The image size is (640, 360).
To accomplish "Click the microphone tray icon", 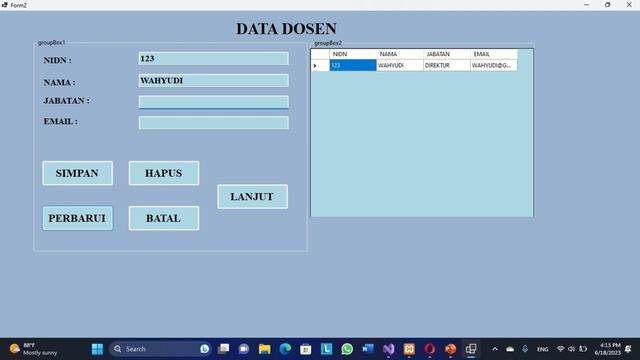I will click(525, 349).
